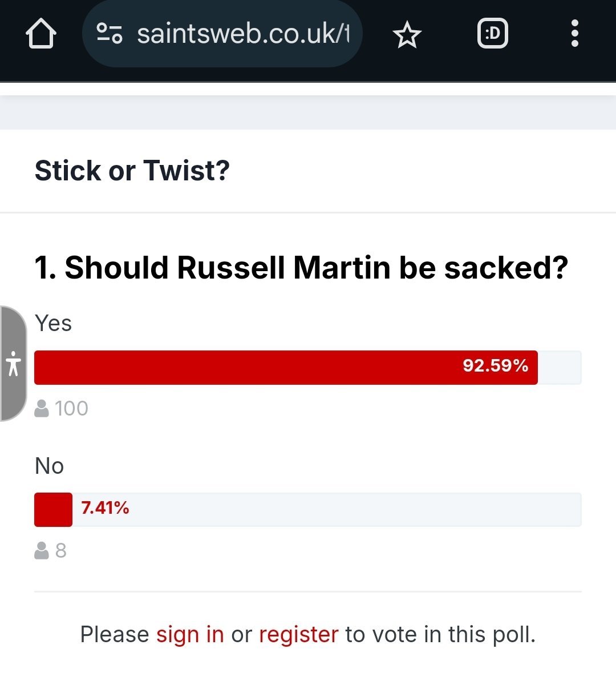The height and width of the screenshot is (681, 616).
Task: Click the 100 voters count for Yes
Action: tap(71, 408)
